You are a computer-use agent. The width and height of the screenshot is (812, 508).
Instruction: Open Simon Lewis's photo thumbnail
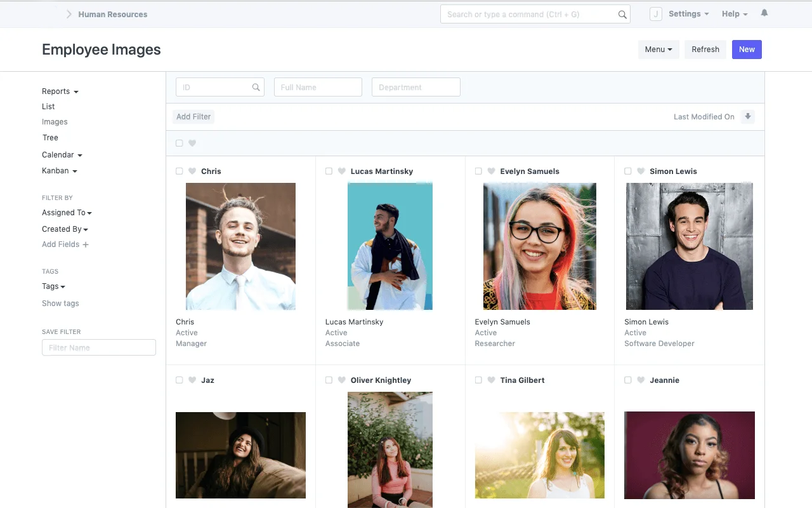coord(689,246)
